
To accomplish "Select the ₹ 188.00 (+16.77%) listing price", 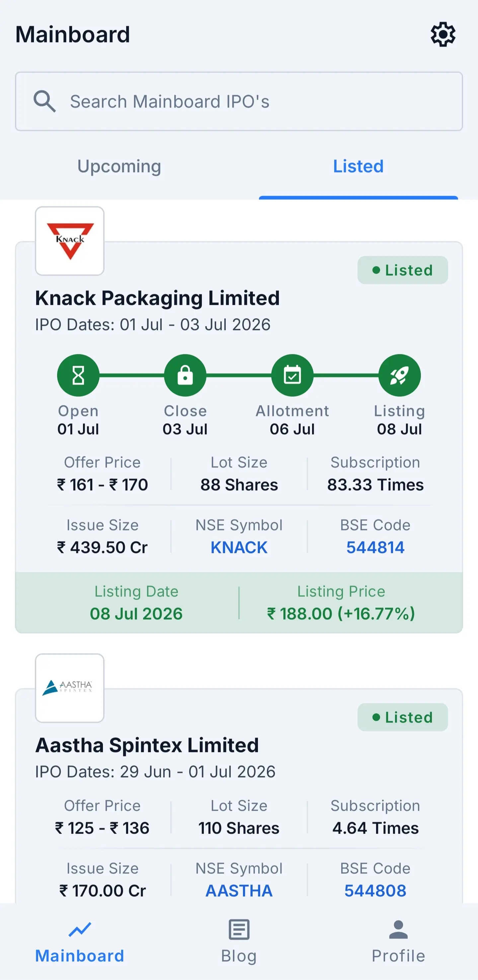I will click(x=341, y=614).
